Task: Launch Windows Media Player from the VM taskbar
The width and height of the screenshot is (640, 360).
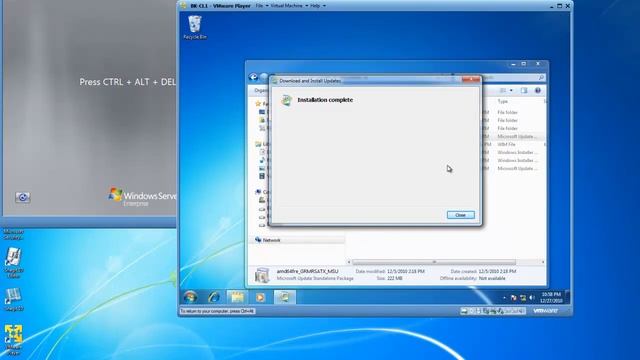Action: [260, 297]
